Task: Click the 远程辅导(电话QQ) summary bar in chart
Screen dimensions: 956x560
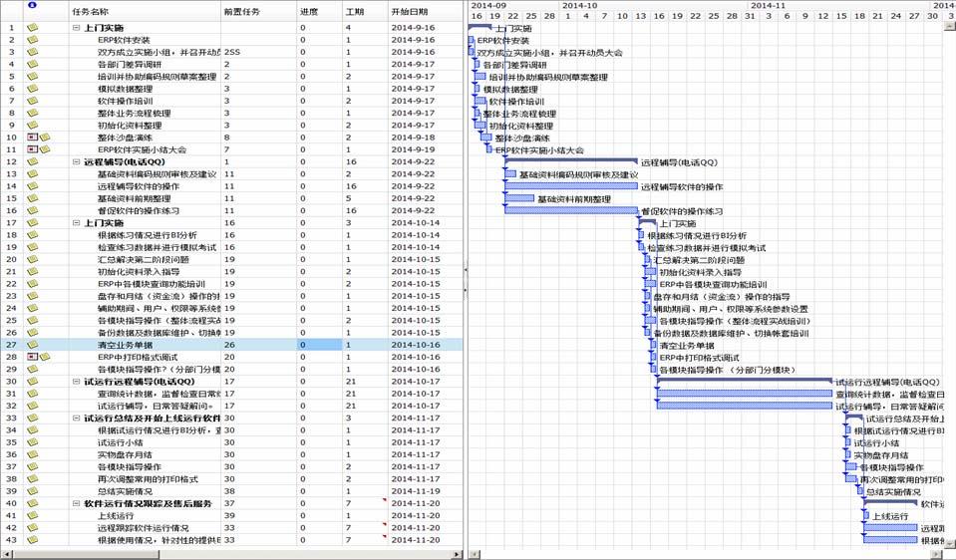Action: [571, 160]
